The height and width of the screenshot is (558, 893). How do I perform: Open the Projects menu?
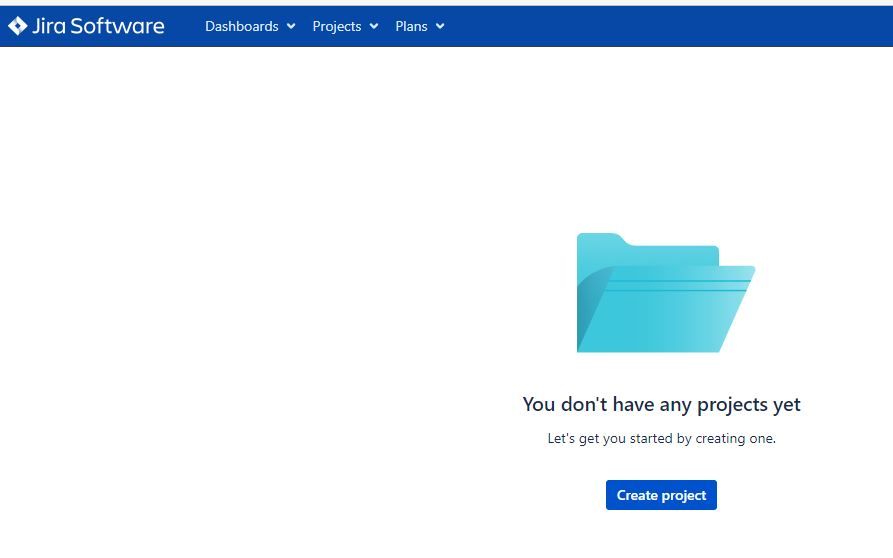(345, 26)
